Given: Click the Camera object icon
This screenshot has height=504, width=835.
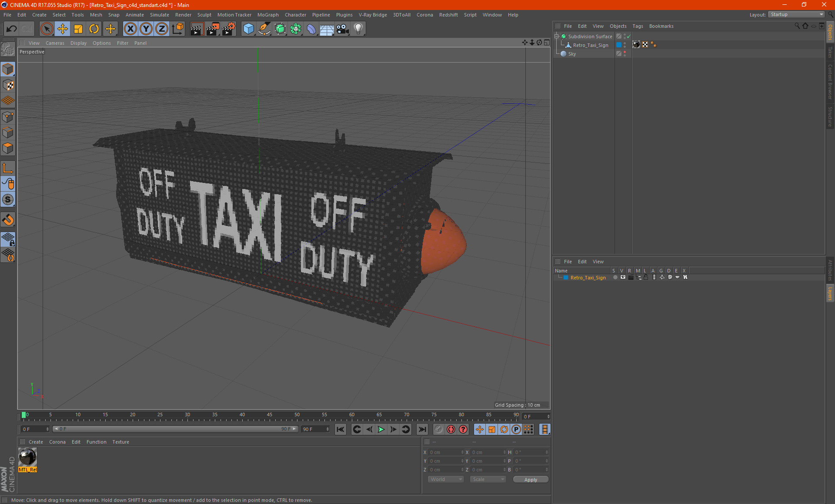Looking at the screenshot, I should pyautogui.click(x=343, y=29).
